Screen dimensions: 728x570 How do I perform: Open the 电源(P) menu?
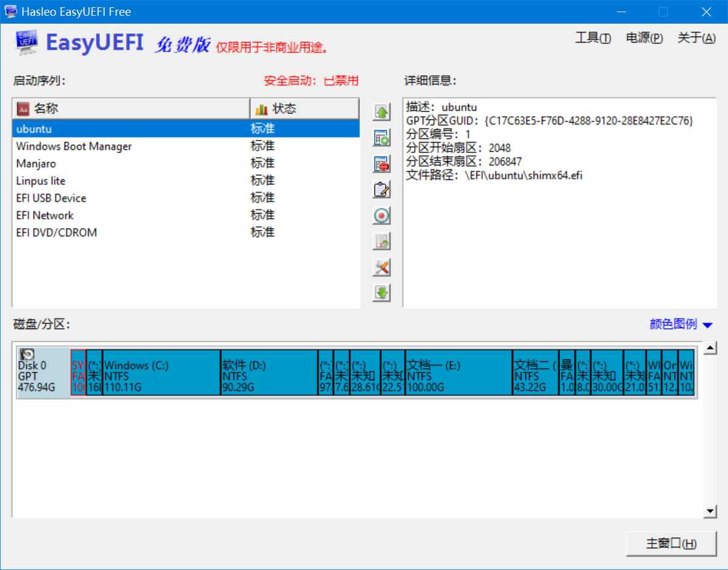(644, 38)
